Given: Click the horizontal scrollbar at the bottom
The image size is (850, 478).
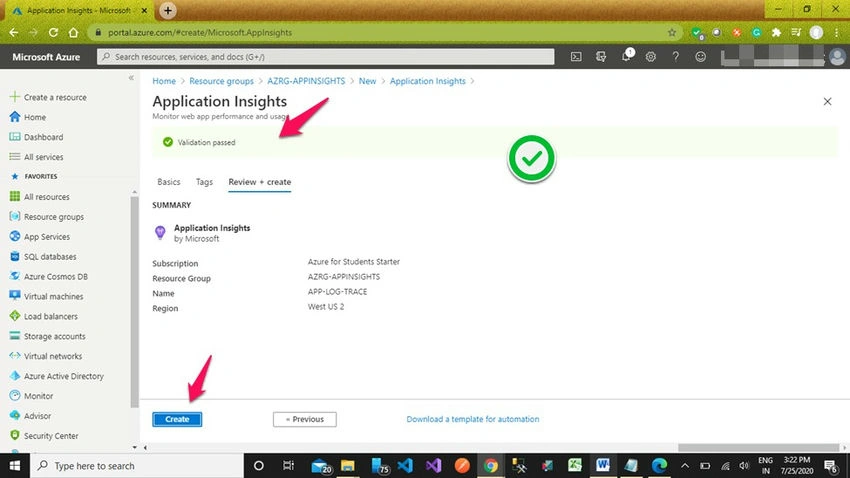Looking at the screenshot, I should pos(758,448).
